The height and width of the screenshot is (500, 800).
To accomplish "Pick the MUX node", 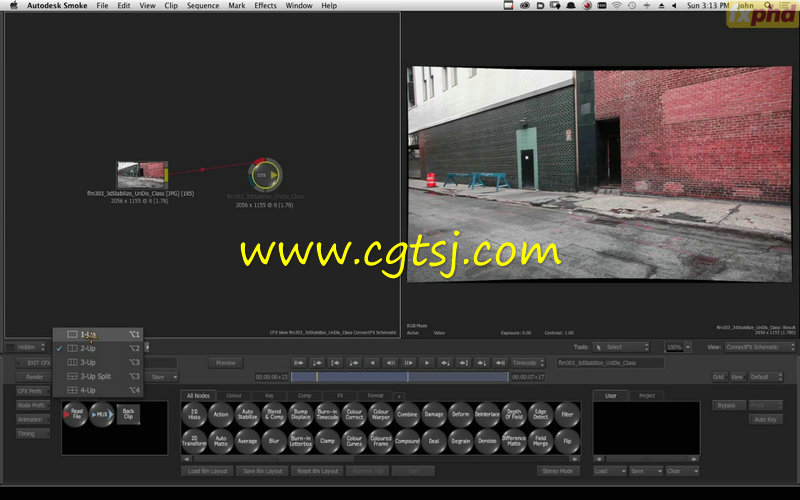I will 102,414.
